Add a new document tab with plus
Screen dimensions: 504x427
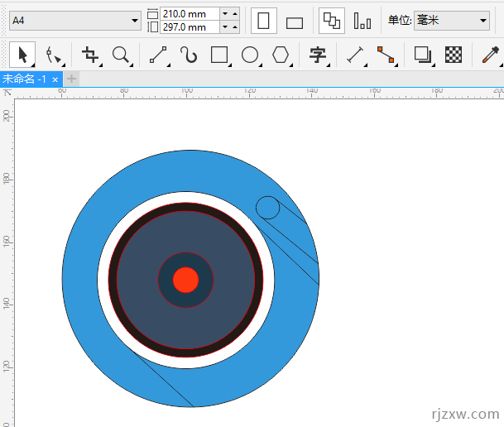(x=72, y=79)
